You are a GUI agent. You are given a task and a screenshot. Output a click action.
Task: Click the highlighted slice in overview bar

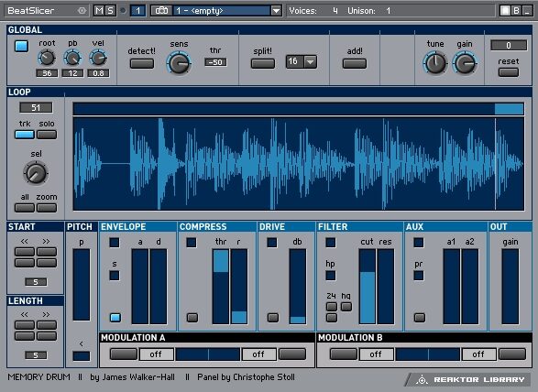coord(509,109)
